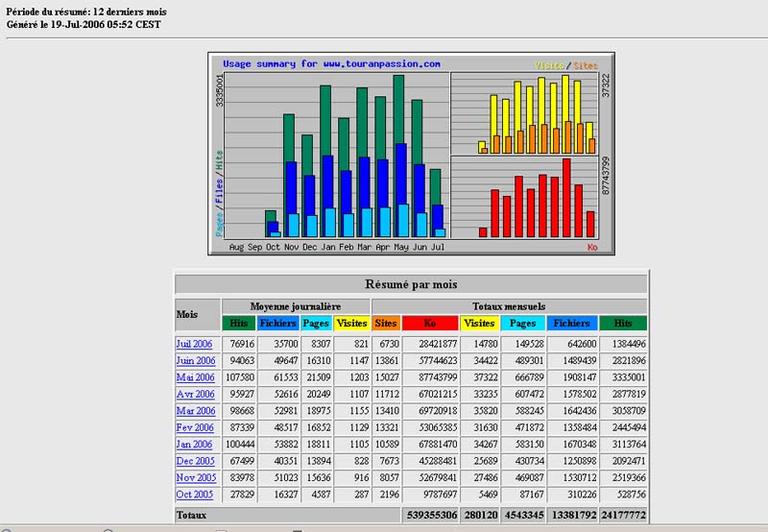Open the Jan 2006 monthly report link
The width and height of the screenshot is (768, 532).
(194, 444)
